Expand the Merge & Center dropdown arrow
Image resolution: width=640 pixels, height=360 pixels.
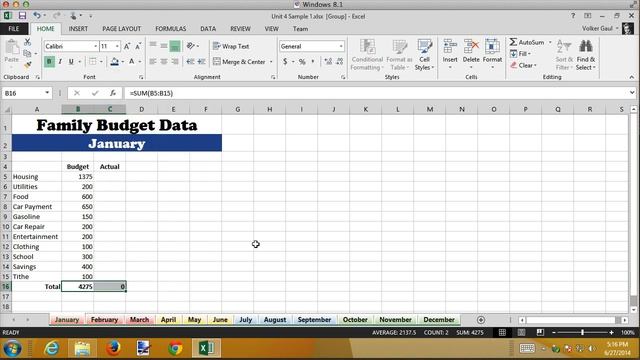coord(271,62)
